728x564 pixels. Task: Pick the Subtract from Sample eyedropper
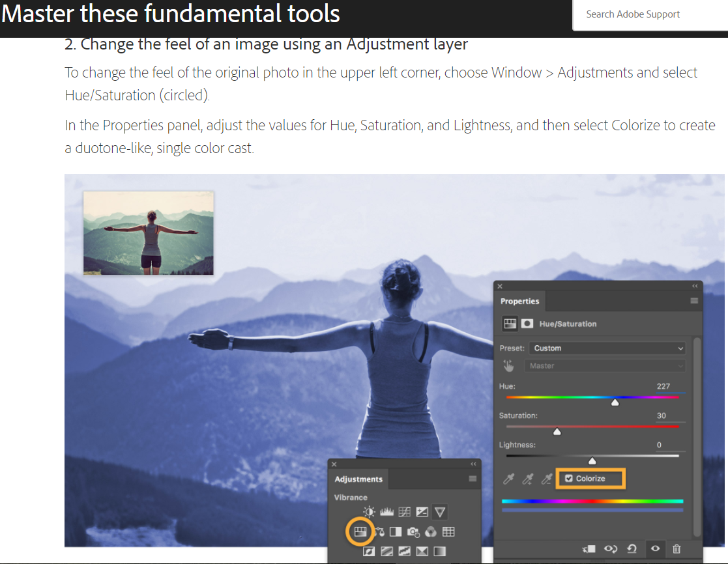pyautogui.click(x=547, y=479)
